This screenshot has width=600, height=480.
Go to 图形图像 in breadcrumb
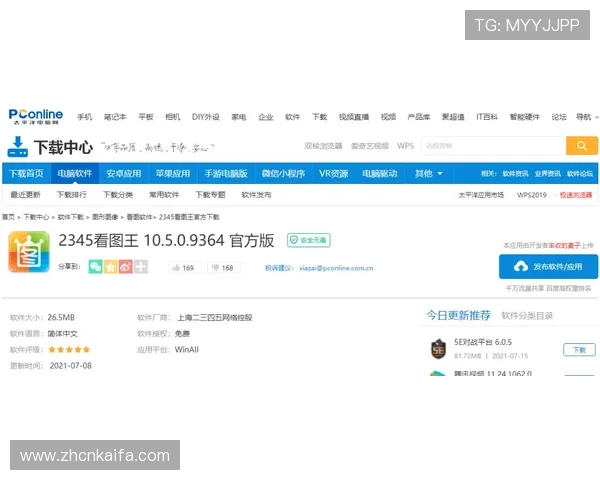click(105, 217)
